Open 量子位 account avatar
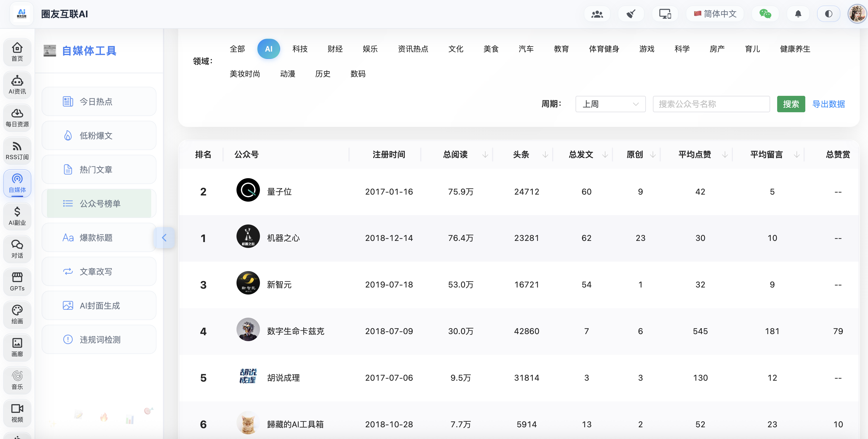The height and width of the screenshot is (439, 868). [x=248, y=190]
